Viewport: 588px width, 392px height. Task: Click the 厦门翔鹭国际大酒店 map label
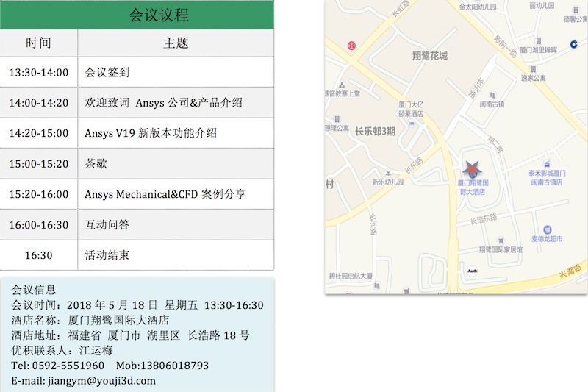(473, 188)
